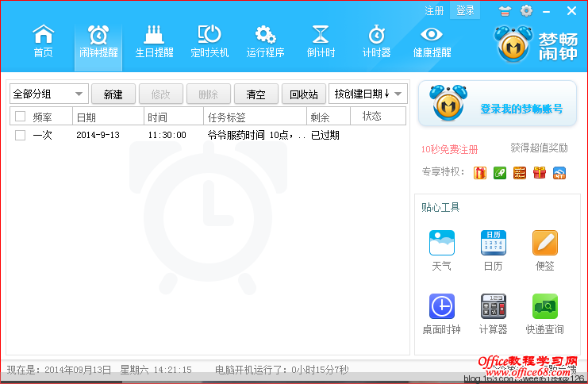Click the 注册 register link
Viewport: 588px width, 384px height.
434,10
